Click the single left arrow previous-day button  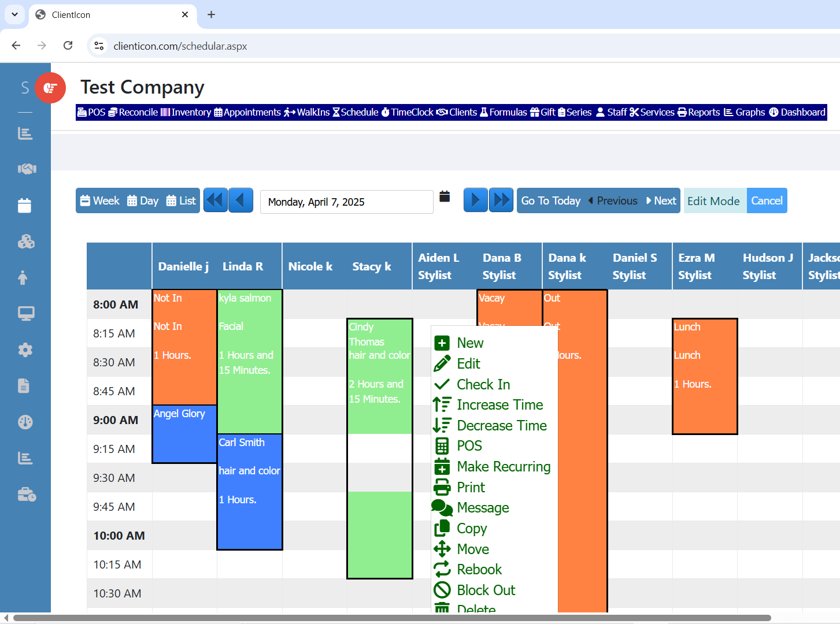[241, 200]
